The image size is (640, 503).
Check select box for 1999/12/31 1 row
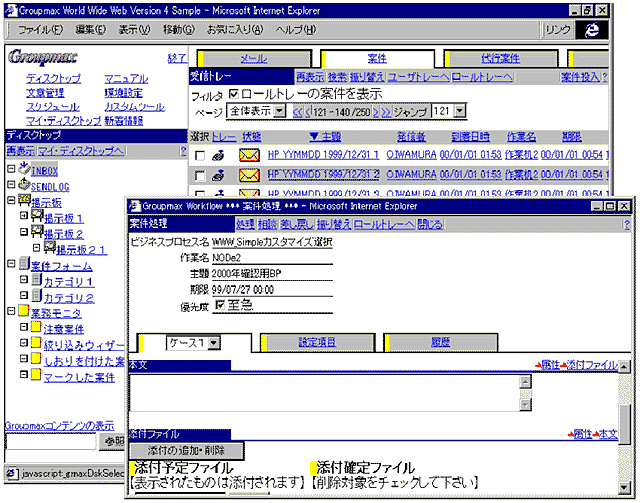pyautogui.click(x=200, y=156)
